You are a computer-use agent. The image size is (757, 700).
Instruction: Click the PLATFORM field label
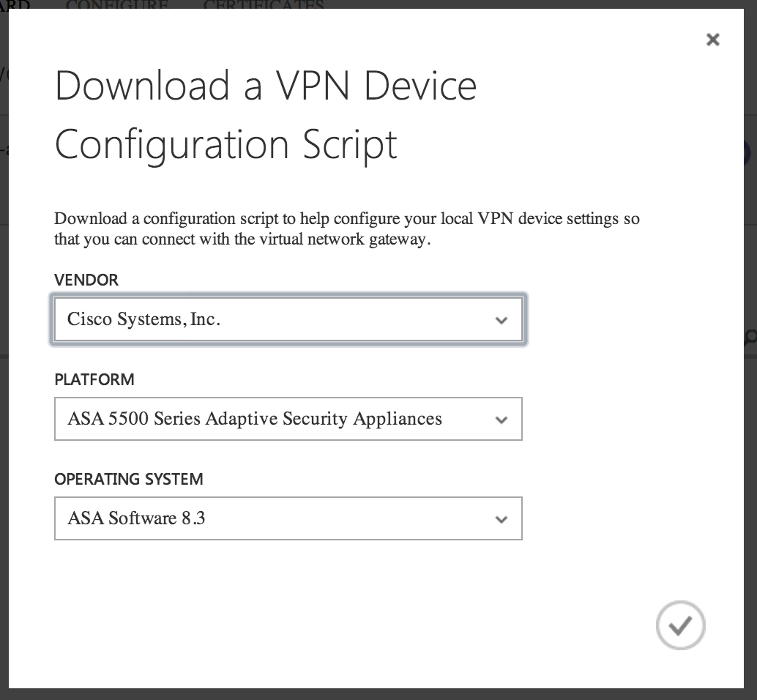click(94, 379)
